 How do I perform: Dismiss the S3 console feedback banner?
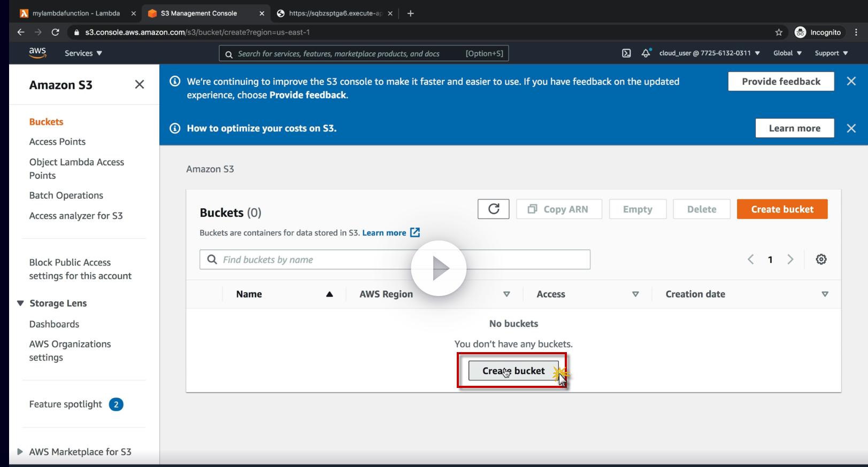(851, 81)
